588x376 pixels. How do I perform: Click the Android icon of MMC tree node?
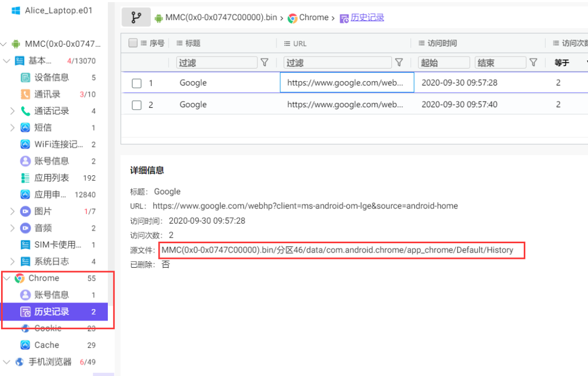[x=16, y=44]
